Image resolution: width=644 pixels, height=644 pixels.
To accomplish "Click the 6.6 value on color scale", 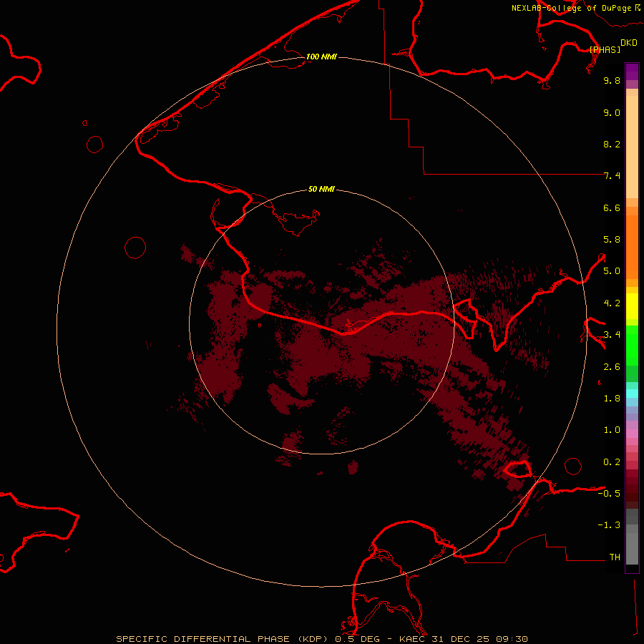I will [612, 208].
